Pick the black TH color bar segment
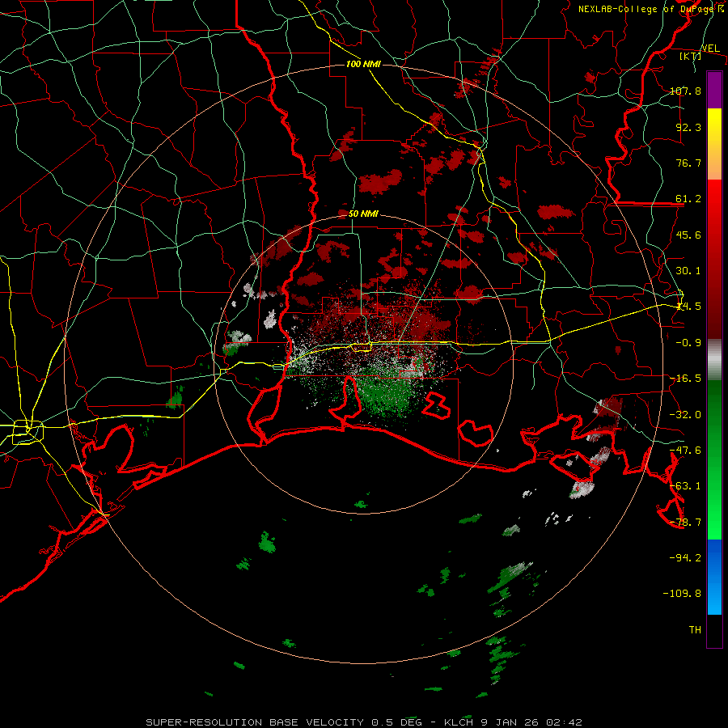This screenshot has width=728, height=728. (714, 631)
